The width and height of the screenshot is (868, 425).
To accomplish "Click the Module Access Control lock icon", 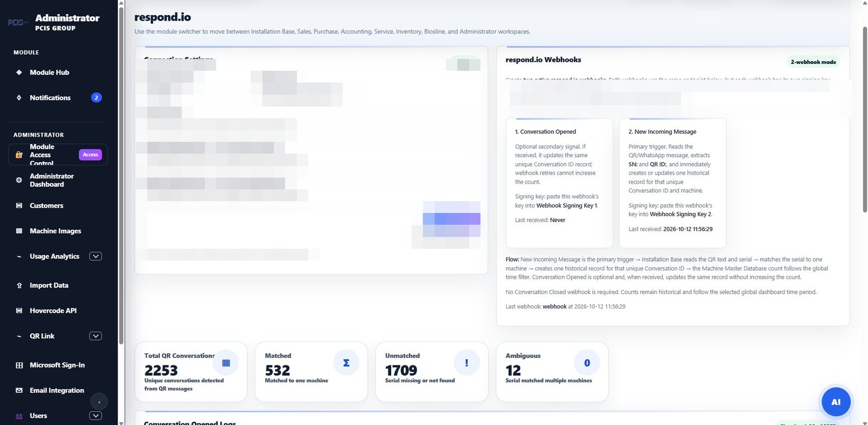I will tap(19, 155).
